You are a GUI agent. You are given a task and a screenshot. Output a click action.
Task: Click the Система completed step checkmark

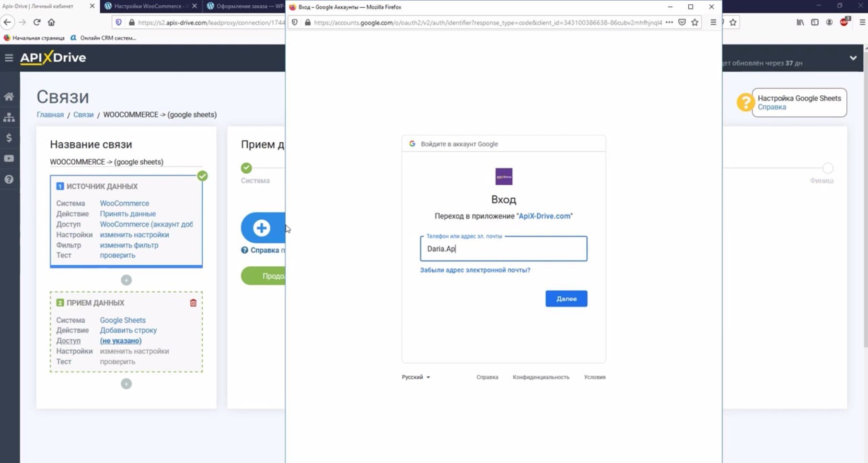point(246,168)
